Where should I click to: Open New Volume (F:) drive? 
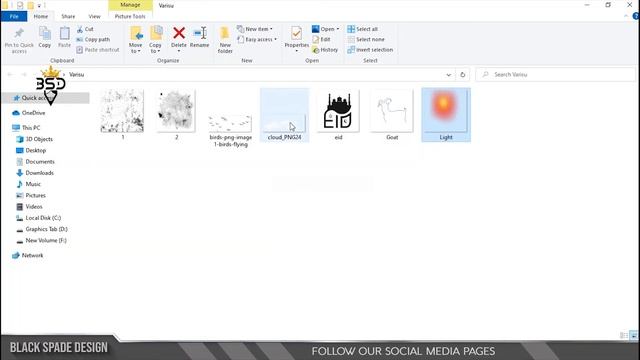tap(42, 241)
